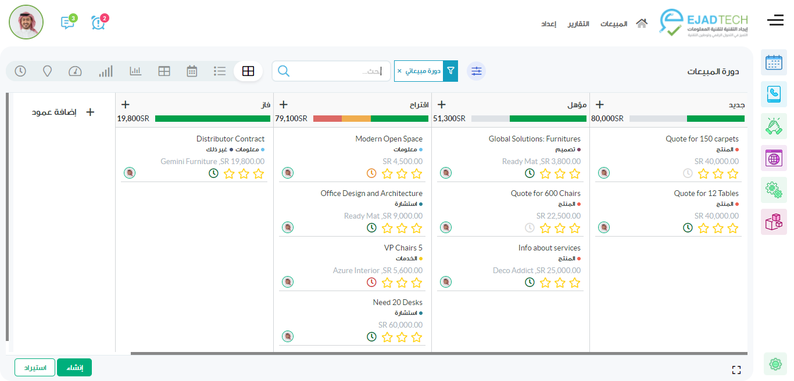Click the orange segment of اقتراح progress bar
Image resolution: width=794 pixels, height=381 pixels.
[x=356, y=119]
